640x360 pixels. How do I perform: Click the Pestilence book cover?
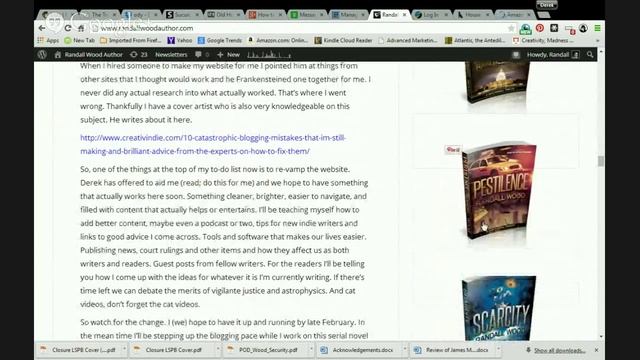(x=498, y=191)
